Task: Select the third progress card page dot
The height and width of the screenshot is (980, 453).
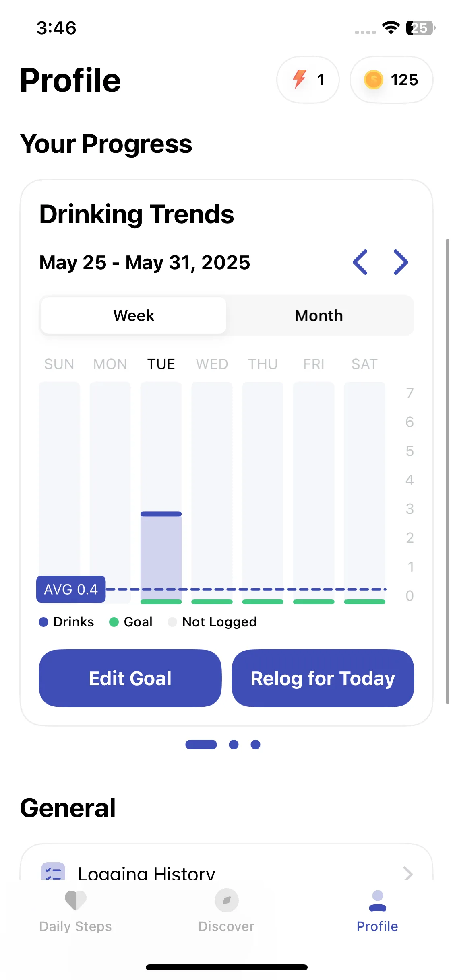Action: (255, 745)
